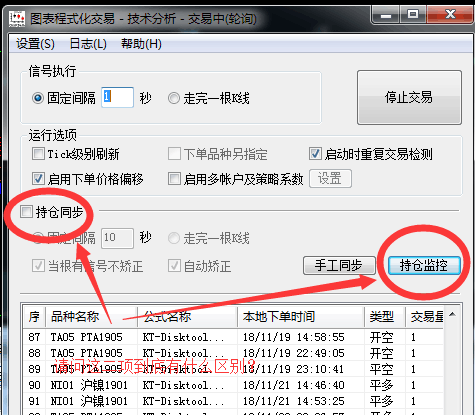Image resolution: width=475 pixels, height=415 pixels.
Task: Click the 手工同步 button
Action: tap(339, 265)
